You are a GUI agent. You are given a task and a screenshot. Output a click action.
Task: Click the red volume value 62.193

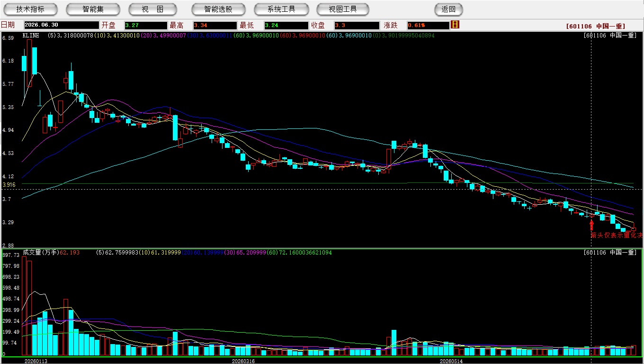coord(70,253)
